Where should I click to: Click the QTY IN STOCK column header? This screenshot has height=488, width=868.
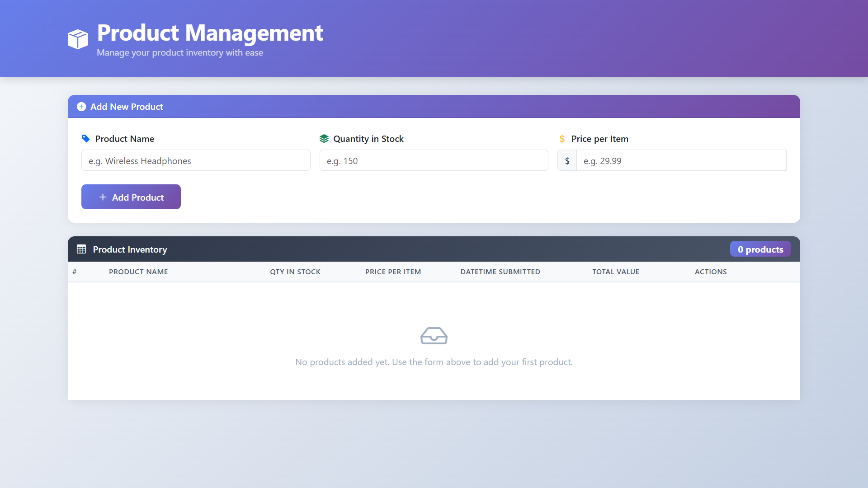pos(295,272)
